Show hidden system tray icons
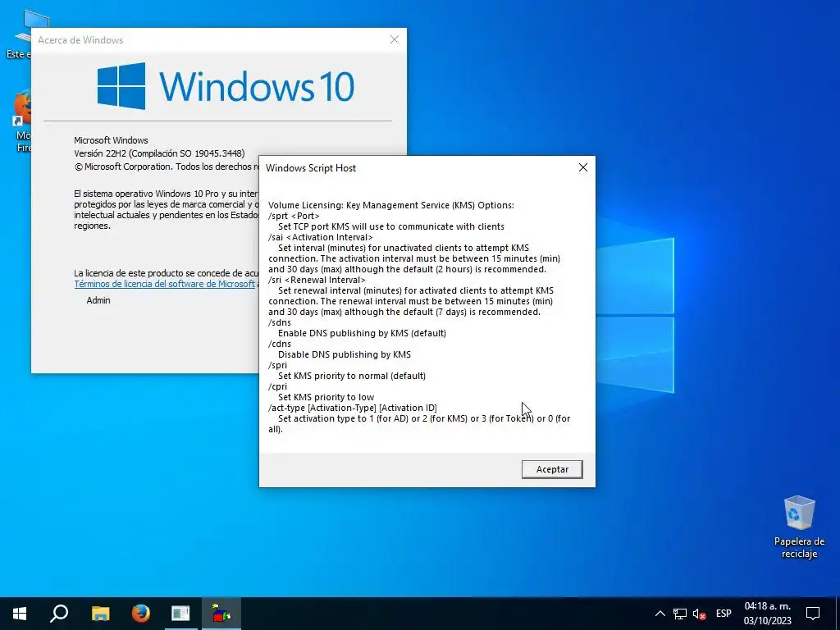This screenshot has height=630, width=840. pyautogui.click(x=660, y=614)
